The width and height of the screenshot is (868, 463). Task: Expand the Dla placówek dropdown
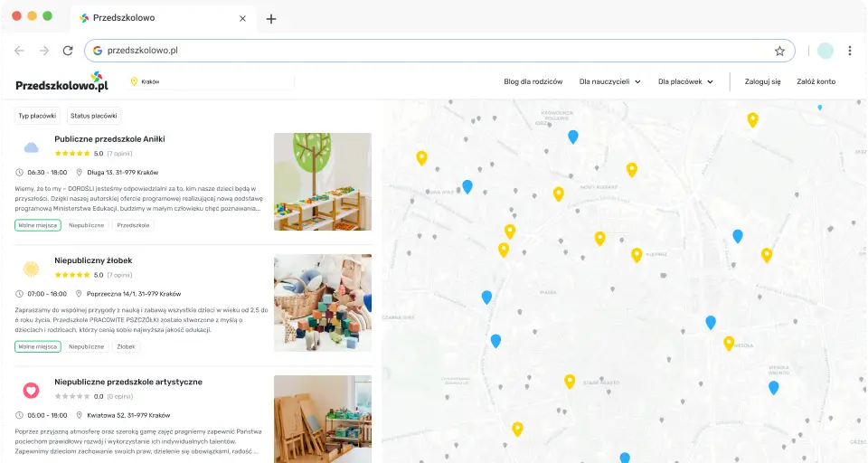684,81
